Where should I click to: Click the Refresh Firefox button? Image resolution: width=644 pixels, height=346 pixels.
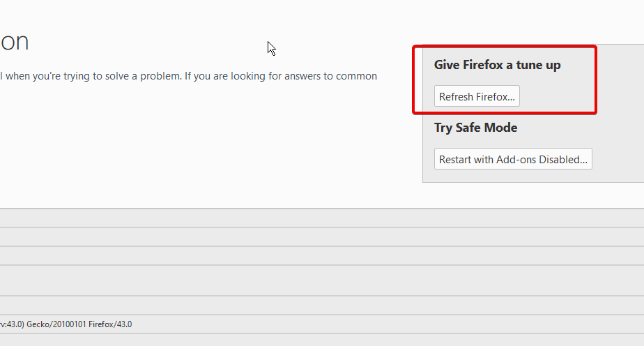pos(477,97)
